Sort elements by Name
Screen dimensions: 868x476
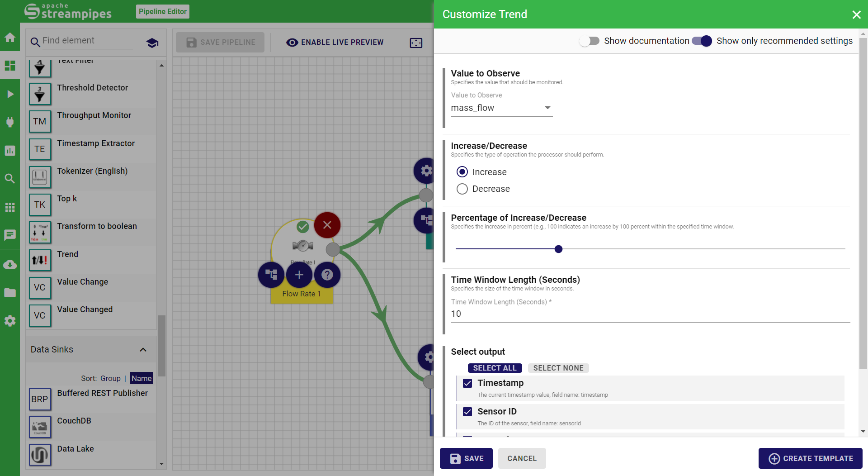[142, 378]
